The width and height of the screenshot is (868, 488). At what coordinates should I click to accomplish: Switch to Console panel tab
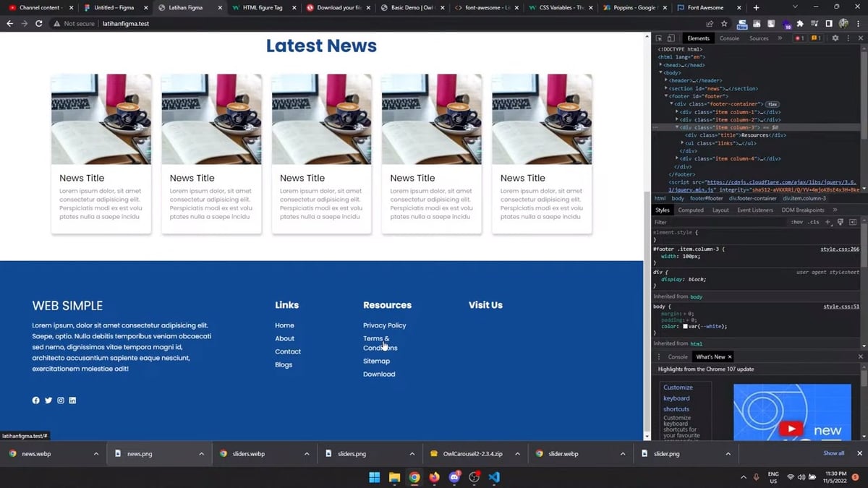click(x=729, y=38)
